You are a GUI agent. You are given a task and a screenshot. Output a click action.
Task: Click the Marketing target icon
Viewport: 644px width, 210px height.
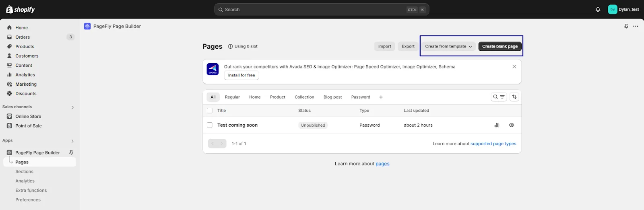9,84
